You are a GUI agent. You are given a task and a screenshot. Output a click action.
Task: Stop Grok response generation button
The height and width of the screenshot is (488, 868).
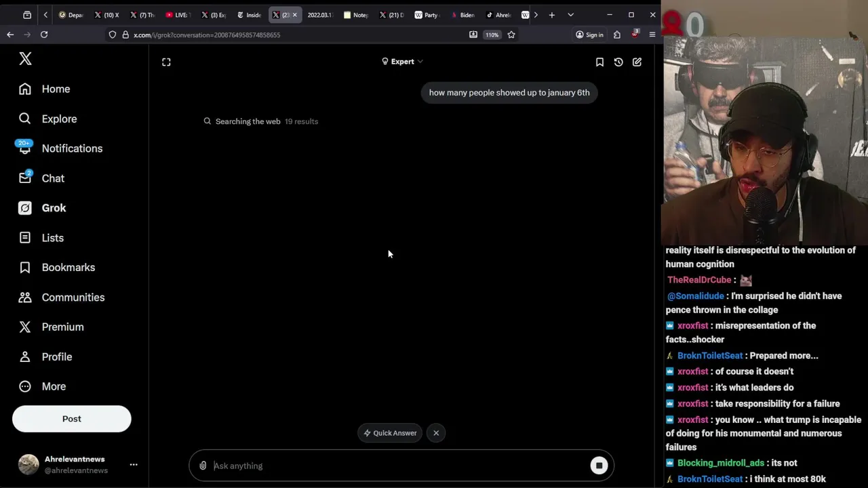pyautogui.click(x=599, y=466)
